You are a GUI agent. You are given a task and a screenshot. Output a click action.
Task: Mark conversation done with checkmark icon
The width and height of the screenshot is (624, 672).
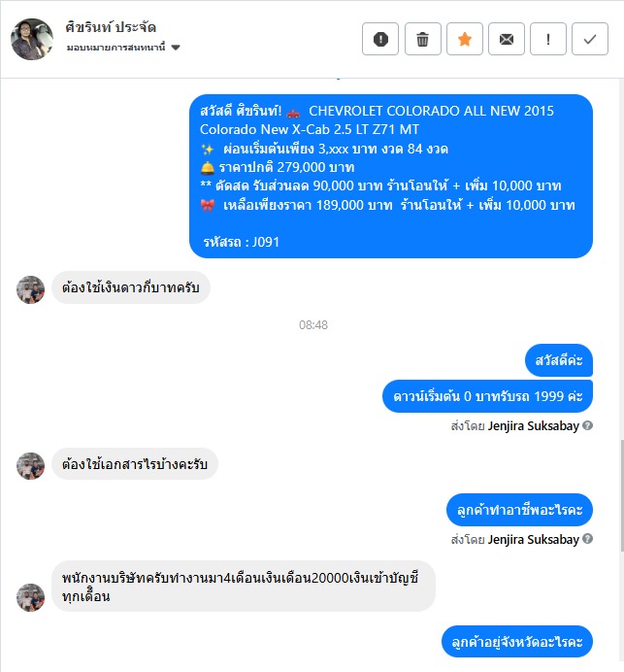point(590,39)
